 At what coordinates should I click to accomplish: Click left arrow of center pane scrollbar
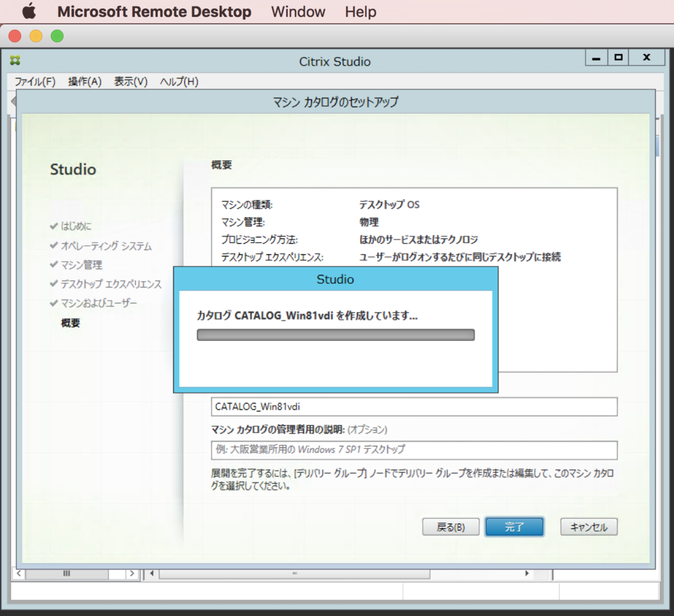coord(152,573)
